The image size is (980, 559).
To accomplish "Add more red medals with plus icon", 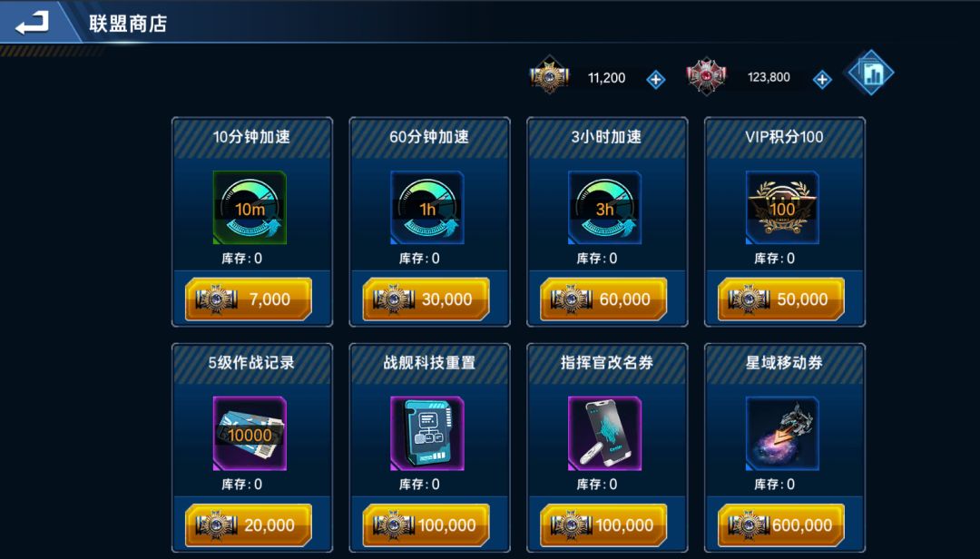I will 822,80.
